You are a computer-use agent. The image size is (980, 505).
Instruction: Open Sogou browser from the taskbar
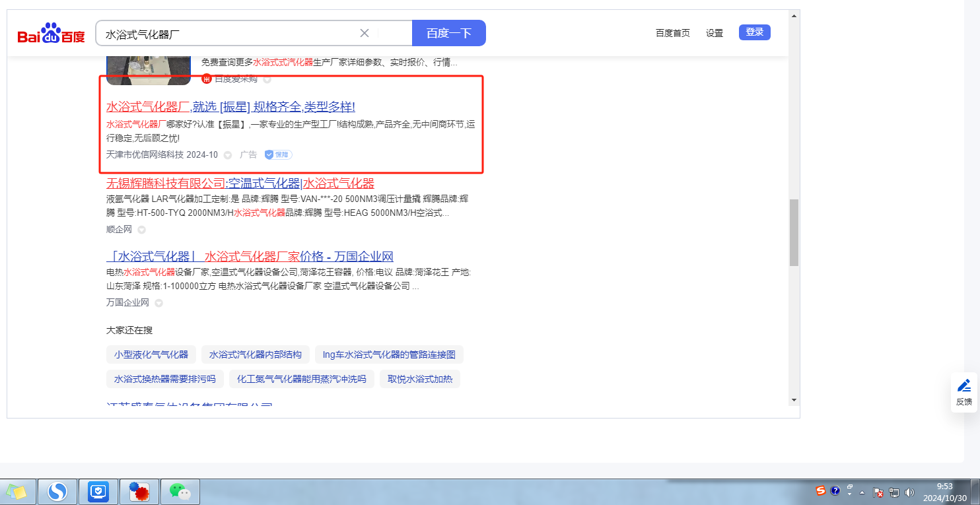click(57, 491)
